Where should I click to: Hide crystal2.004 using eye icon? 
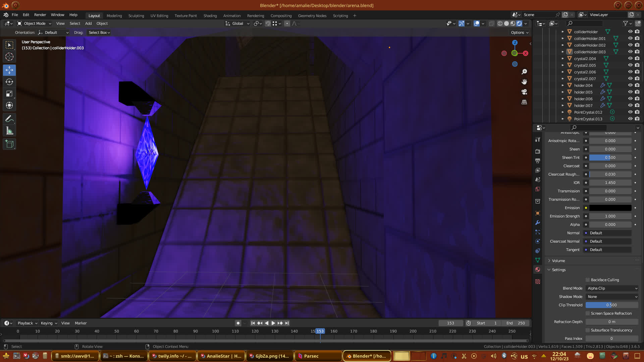click(x=630, y=58)
